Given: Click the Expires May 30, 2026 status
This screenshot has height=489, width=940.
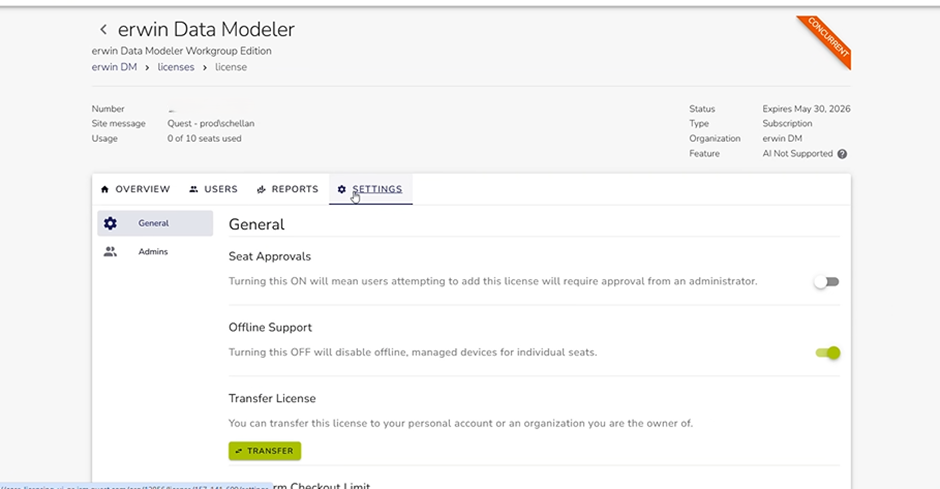Looking at the screenshot, I should coord(806,109).
